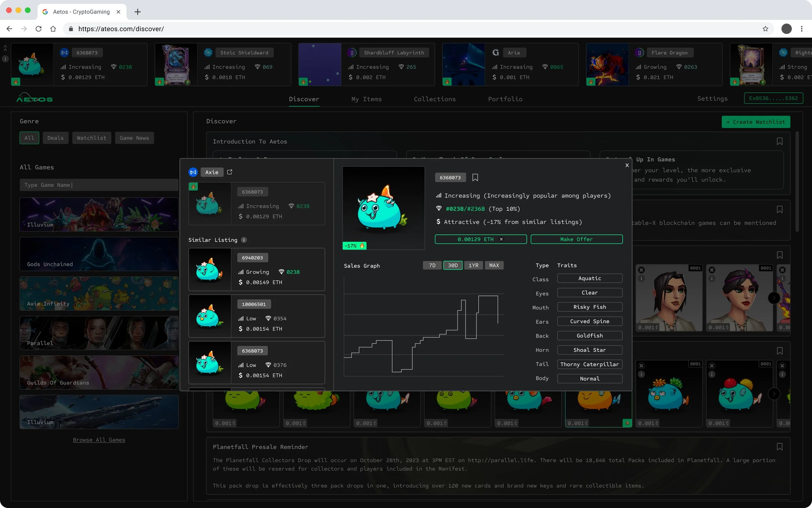The width and height of the screenshot is (812, 508).
Task: Select the 7D sales graph range
Action: (x=432, y=266)
